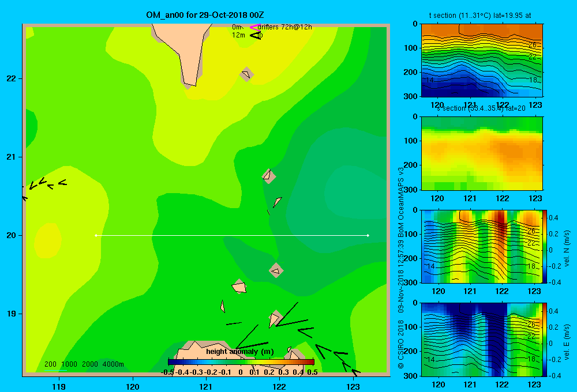Click the '0.3' tick on height anomaly bar
The image size is (577, 392).
[283, 372]
